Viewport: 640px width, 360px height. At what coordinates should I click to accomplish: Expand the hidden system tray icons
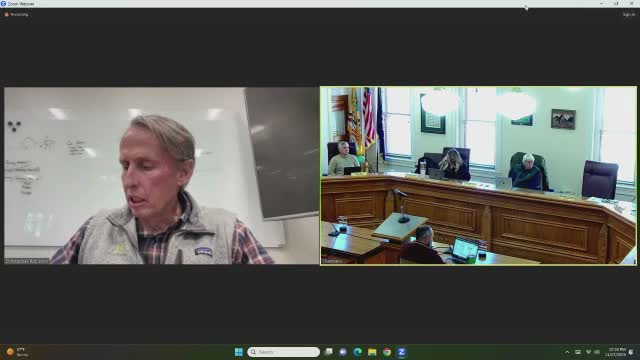[567, 352]
